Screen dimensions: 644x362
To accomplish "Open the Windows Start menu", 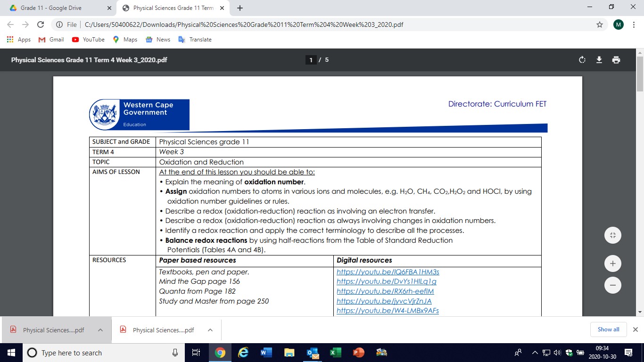I will click(x=11, y=353).
